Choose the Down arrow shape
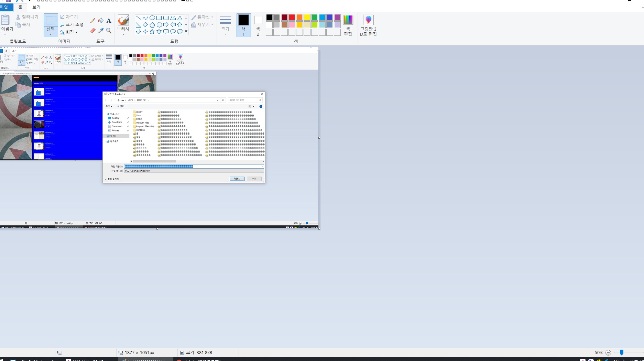Viewport: 644px width, 361px height. click(138, 32)
